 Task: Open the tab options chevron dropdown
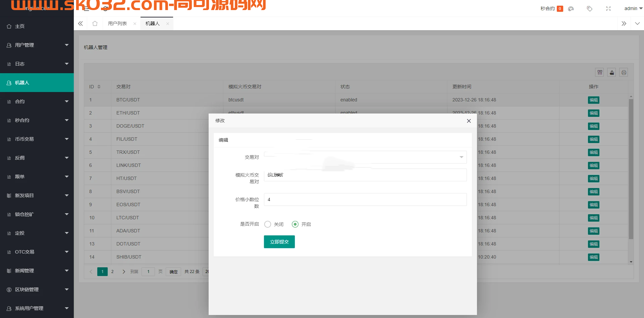click(637, 24)
